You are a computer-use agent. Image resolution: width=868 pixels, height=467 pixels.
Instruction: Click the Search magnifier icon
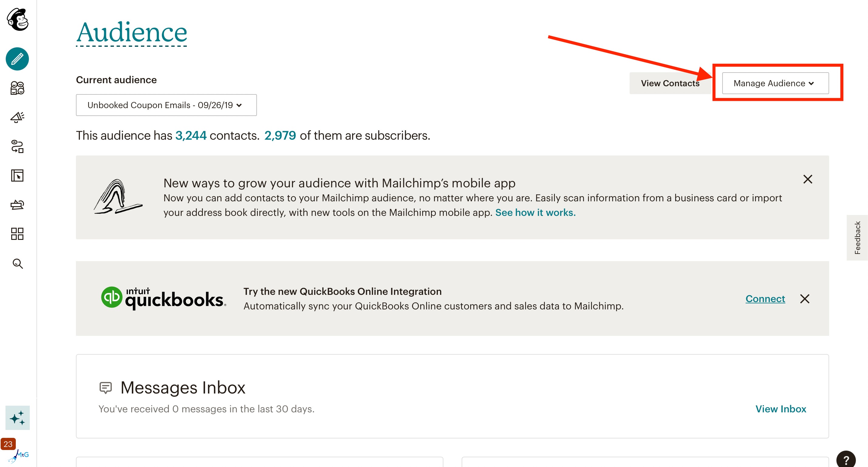(x=18, y=264)
